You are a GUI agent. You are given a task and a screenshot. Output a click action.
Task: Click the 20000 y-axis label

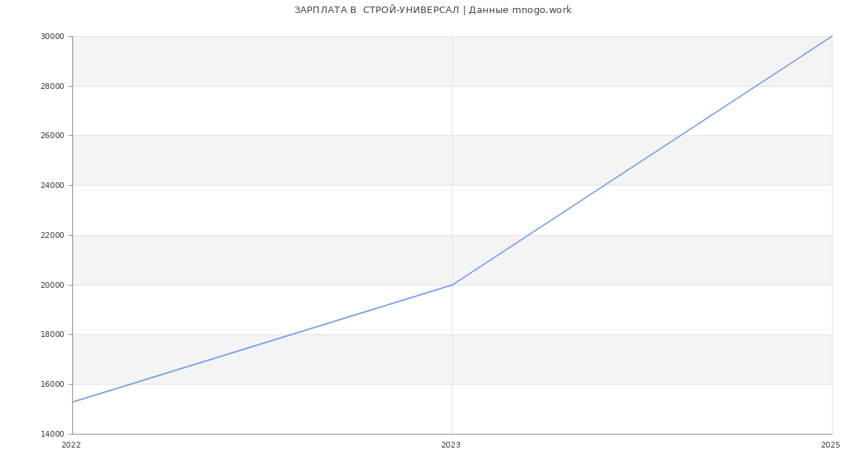click(52, 286)
